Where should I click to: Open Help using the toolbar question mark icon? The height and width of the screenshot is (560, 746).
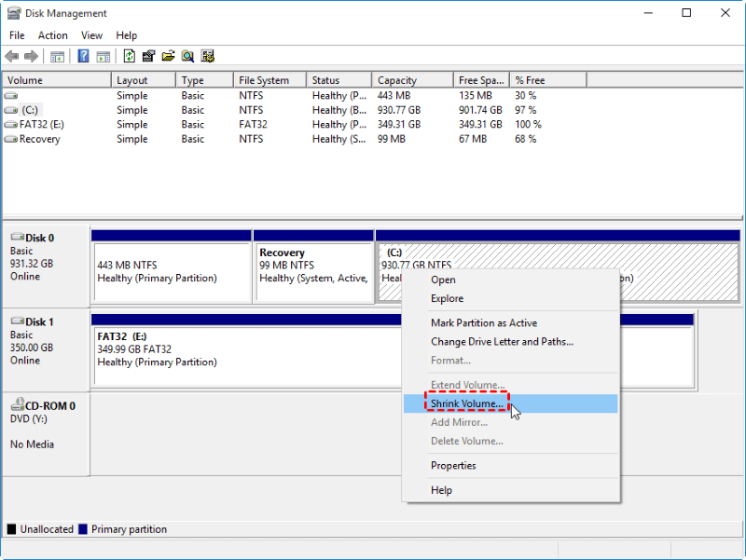pos(84,55)
